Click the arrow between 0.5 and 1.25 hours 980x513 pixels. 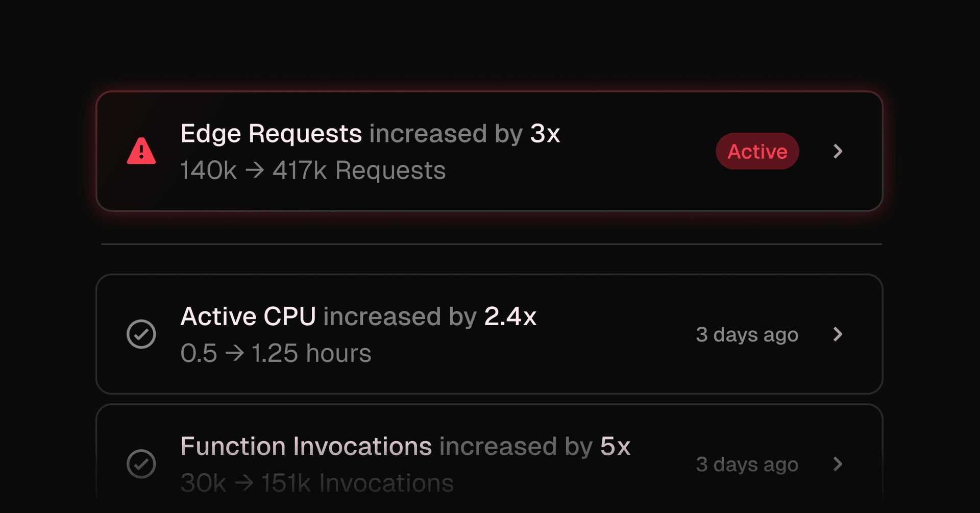point(235,353)
